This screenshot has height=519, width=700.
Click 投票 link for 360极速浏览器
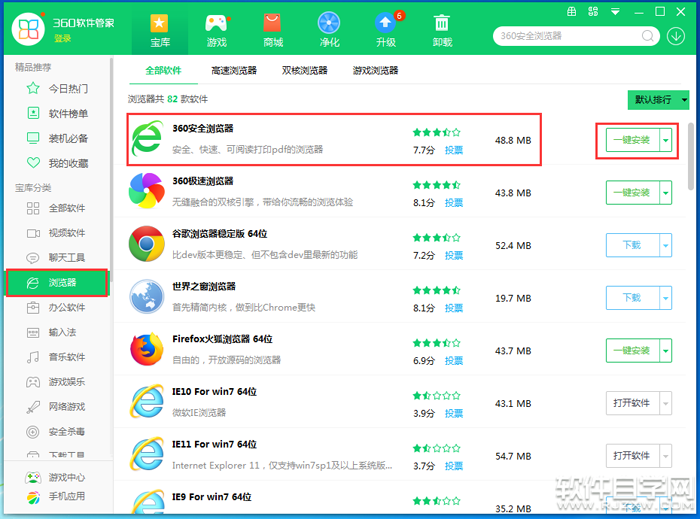[454, 203]
